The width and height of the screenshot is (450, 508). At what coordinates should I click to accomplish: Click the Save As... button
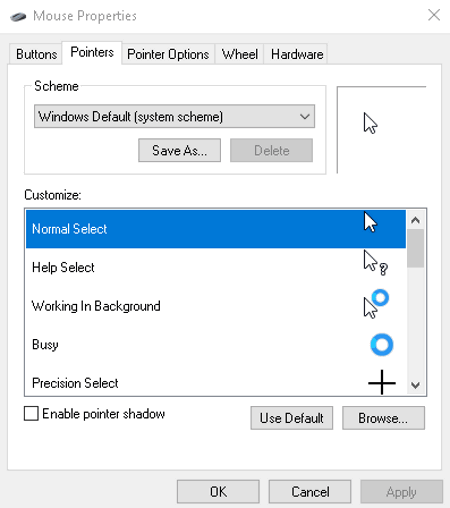pyautogui.click(x=180, y=150)
